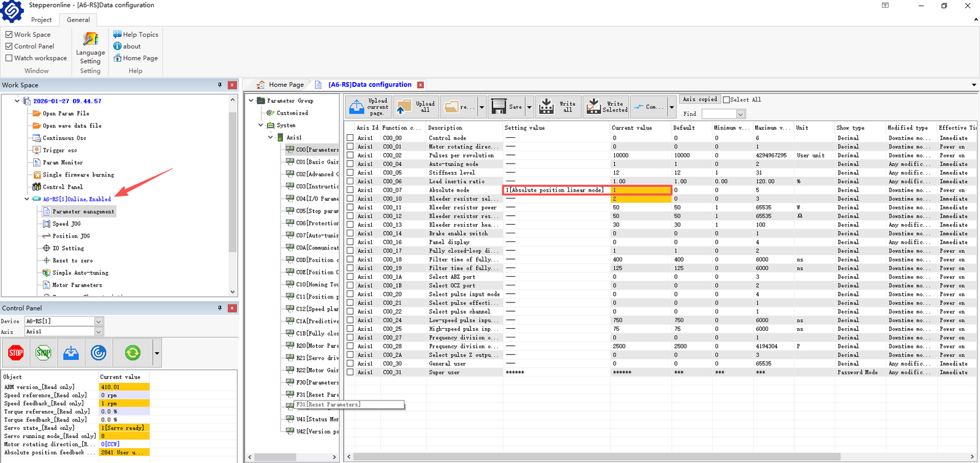Open the Device dropdown in Control Panel

(x=99, y=322)
